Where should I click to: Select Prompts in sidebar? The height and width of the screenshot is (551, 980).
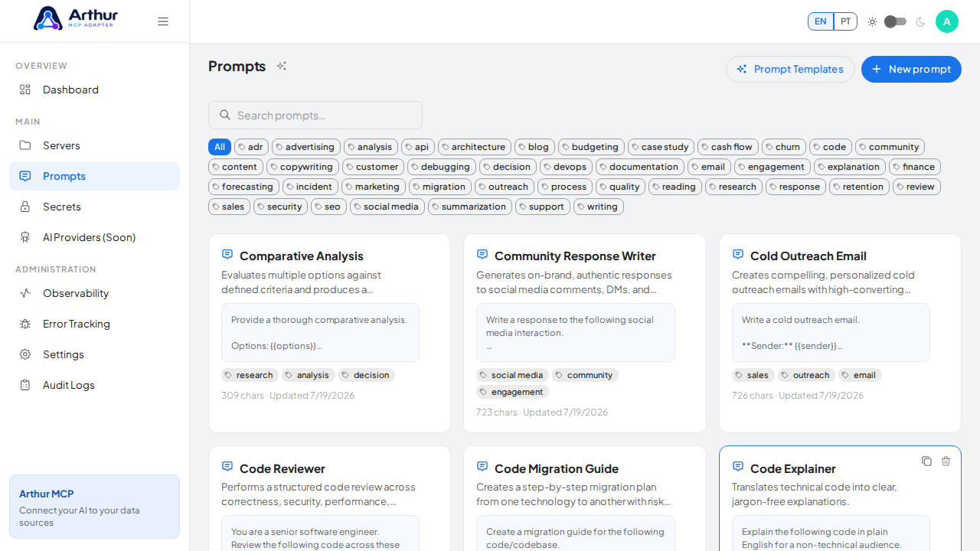95,176
